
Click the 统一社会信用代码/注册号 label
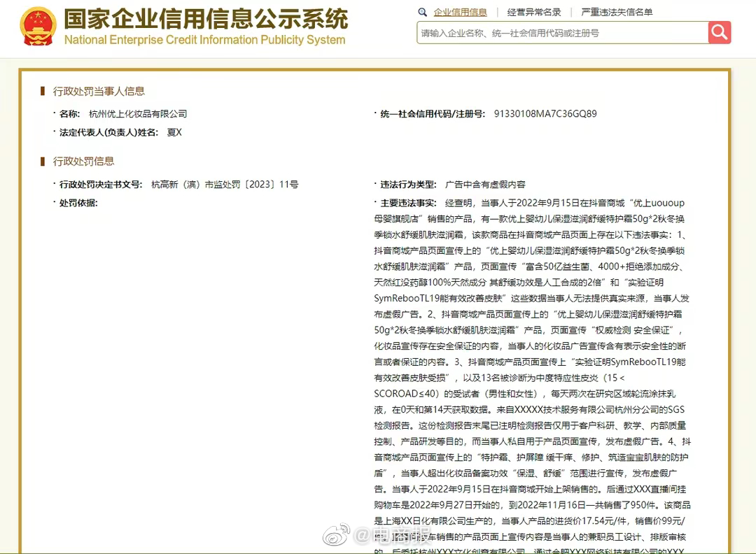433,114
